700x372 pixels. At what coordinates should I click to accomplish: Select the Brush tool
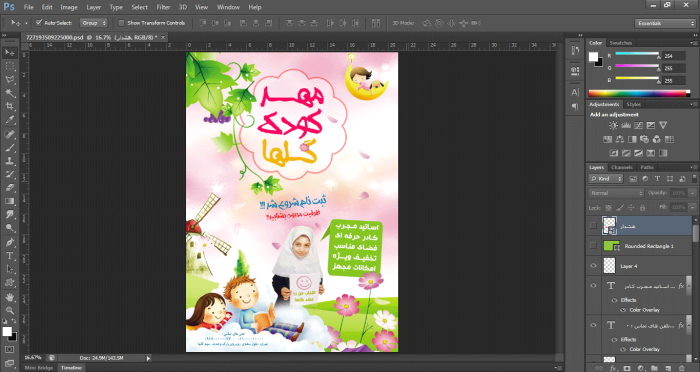click(x=9, y=148)
